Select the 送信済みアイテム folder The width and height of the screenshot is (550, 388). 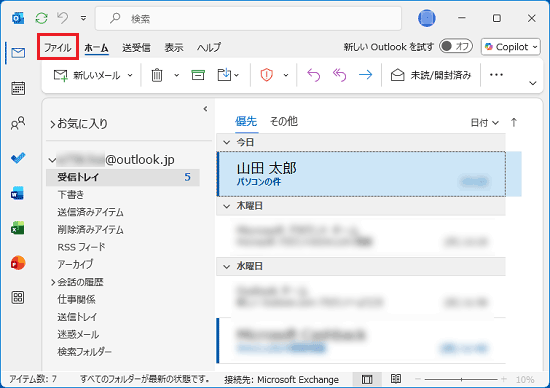90,212
